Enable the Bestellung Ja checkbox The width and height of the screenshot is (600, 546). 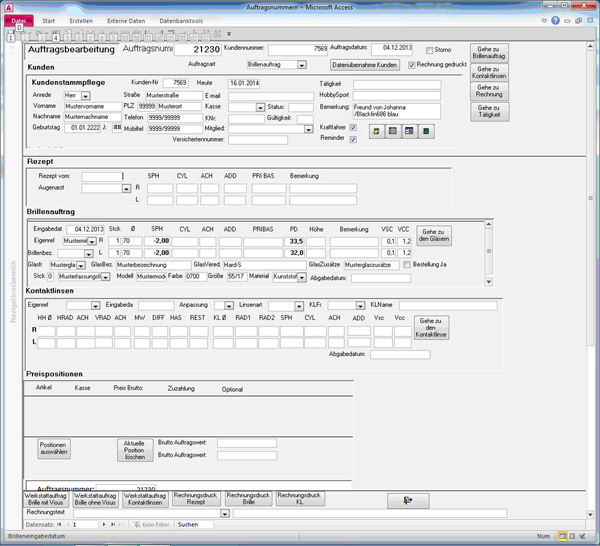click(x=407, y=264)
